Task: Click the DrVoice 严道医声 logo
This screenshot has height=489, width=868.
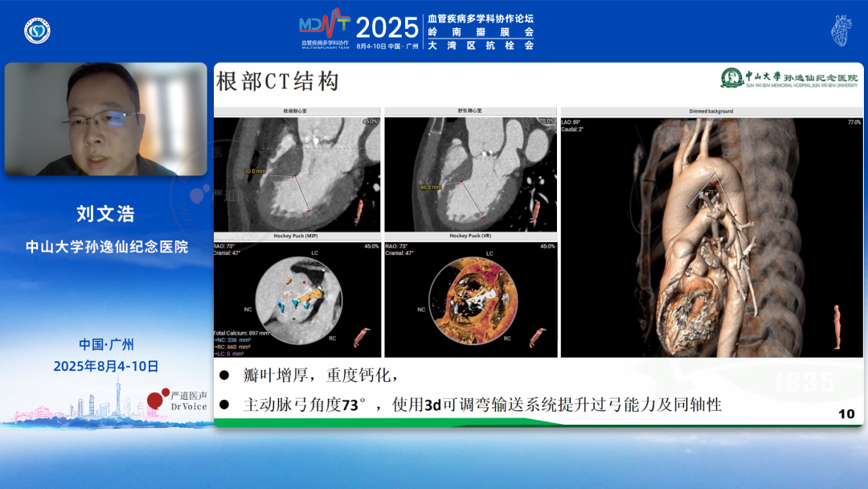Action: click(178, 400)
